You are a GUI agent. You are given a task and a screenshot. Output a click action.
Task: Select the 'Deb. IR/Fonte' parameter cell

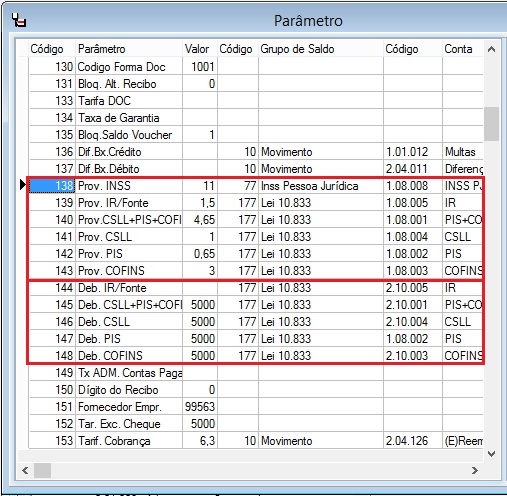129,288
